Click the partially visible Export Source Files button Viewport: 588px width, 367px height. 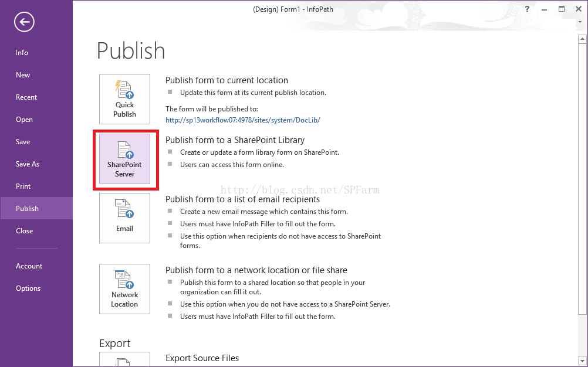click(x=124, y=359)
